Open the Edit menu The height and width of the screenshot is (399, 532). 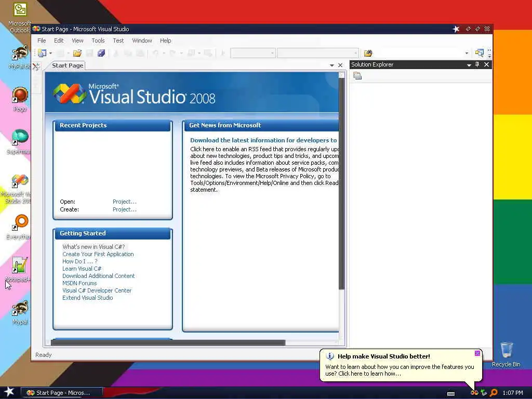(59, 41)
